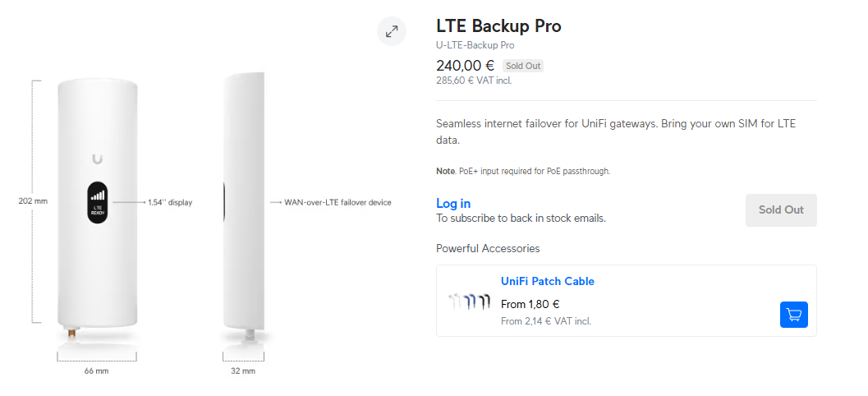Click the Powerful Accessories heading
868x396 pixels.
488,248
